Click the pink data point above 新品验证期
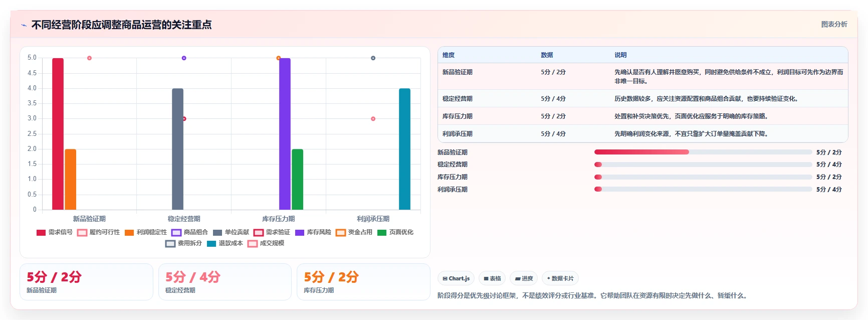The height and width of the screenshot is (320, 868). [89, 58]
